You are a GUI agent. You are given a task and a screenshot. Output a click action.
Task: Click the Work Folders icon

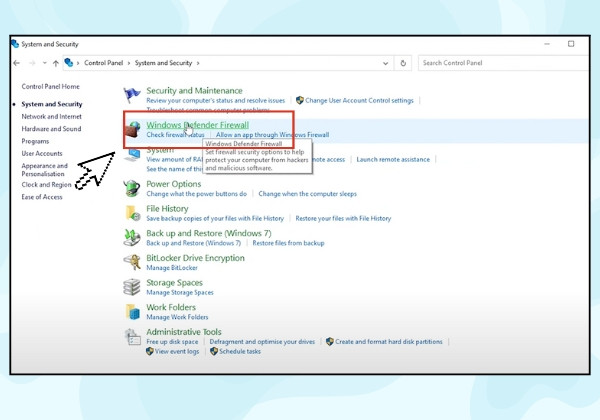coord(132,311)
